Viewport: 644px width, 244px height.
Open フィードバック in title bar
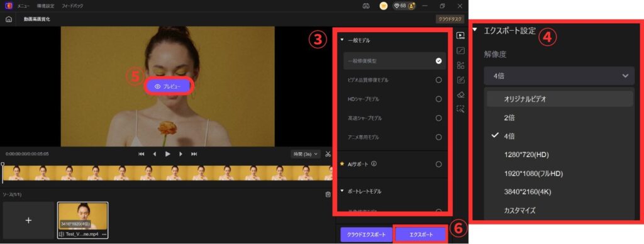coord(72,6)
